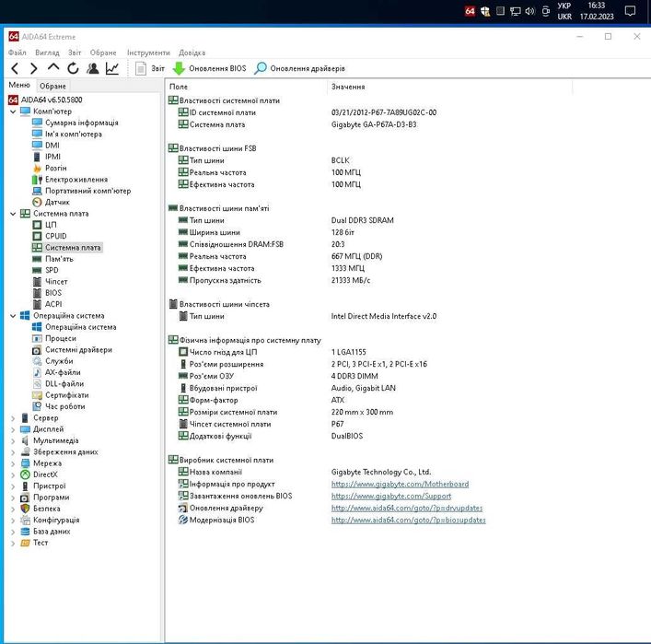Expand the Пристрої tree node
The image size is (651, 644).
pyautogui.click(x=13, y=486)
